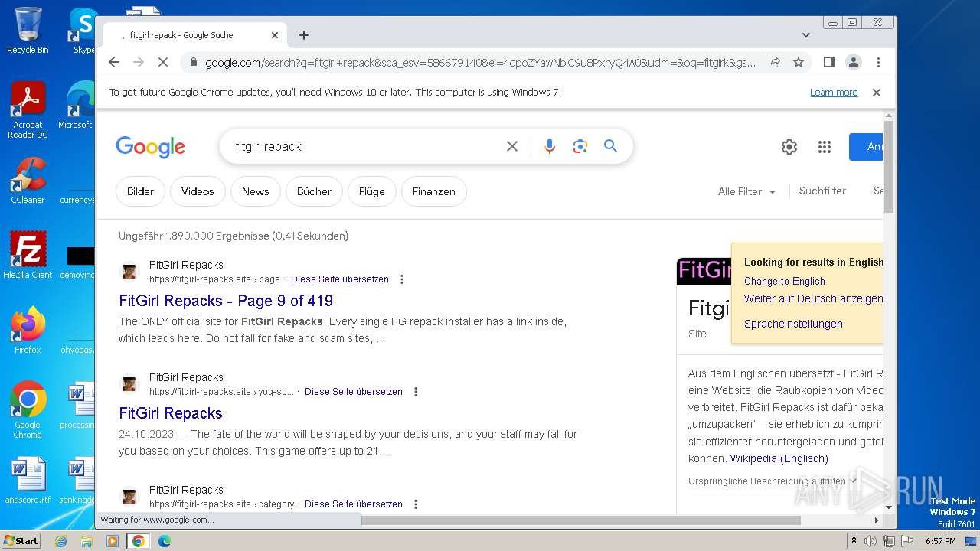The width and height of the screenshot is (980, 551).
Task: Open more options for first result
Action: coord(402,279)
